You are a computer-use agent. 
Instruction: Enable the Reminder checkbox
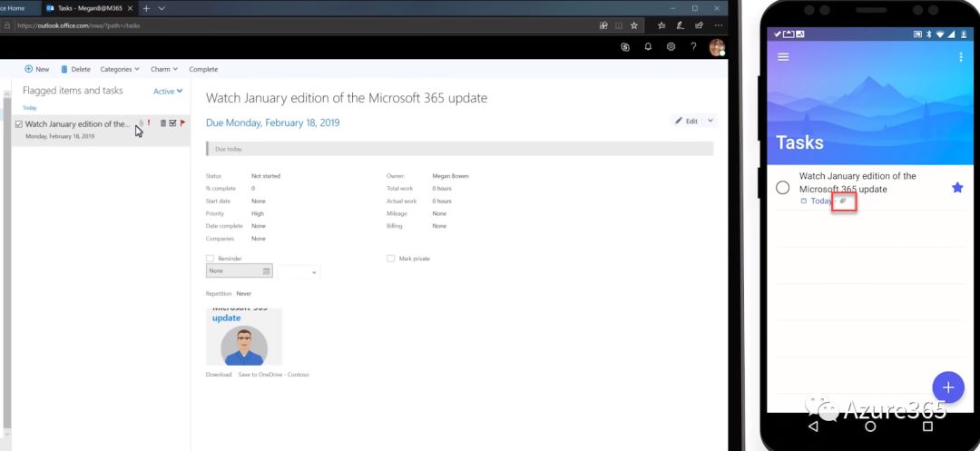[211, 259]
